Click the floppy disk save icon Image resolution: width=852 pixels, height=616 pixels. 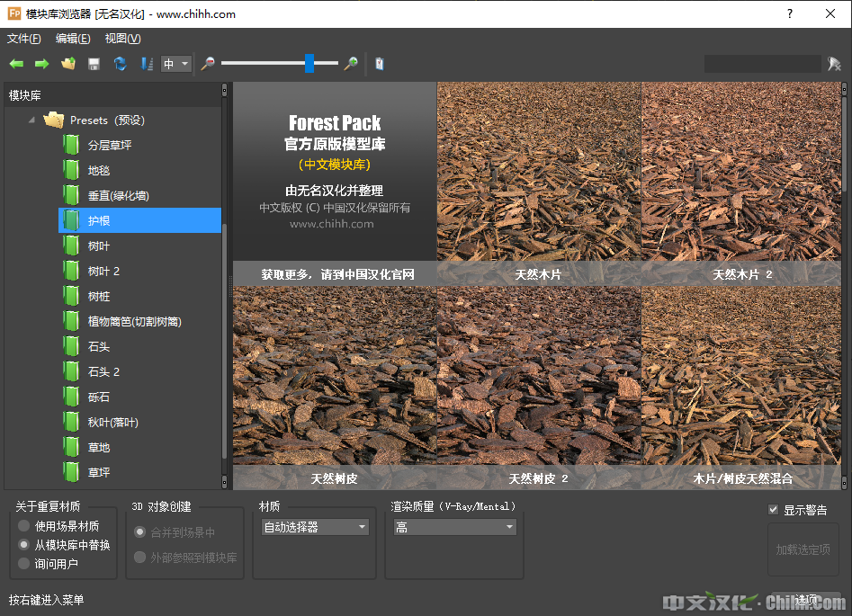coord(94,64)
